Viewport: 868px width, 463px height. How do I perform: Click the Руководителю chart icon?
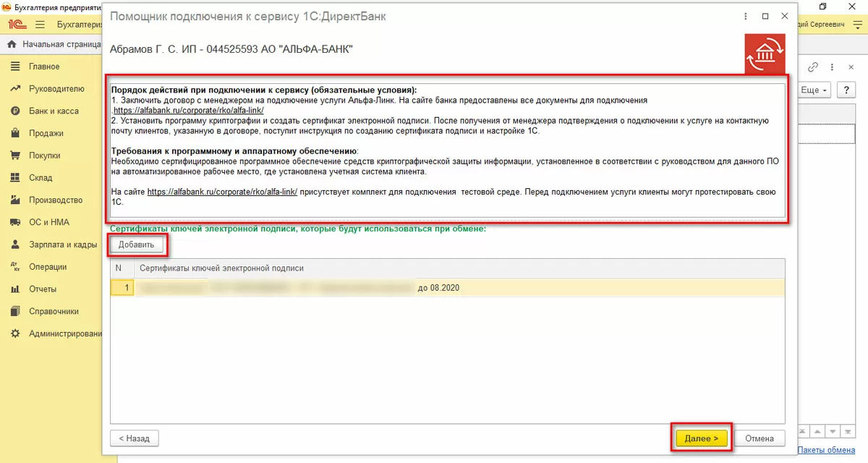coord(14,89)
